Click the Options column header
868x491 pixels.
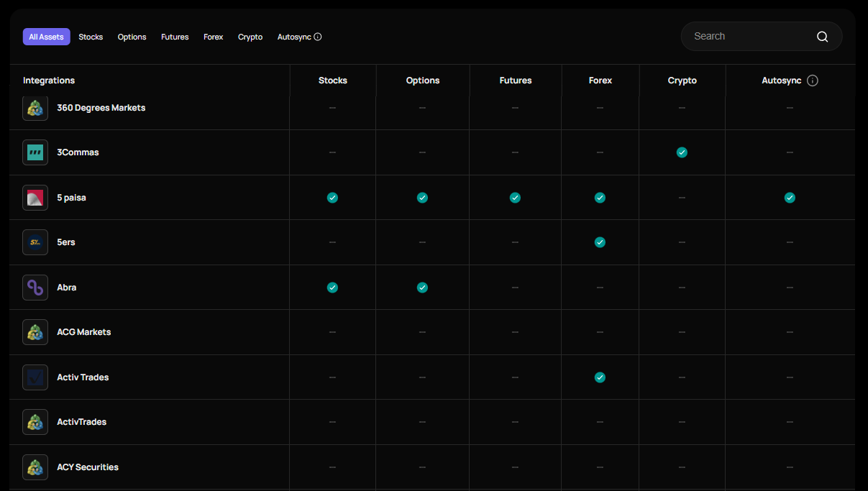pyautogui.click(x=423, y=81)
